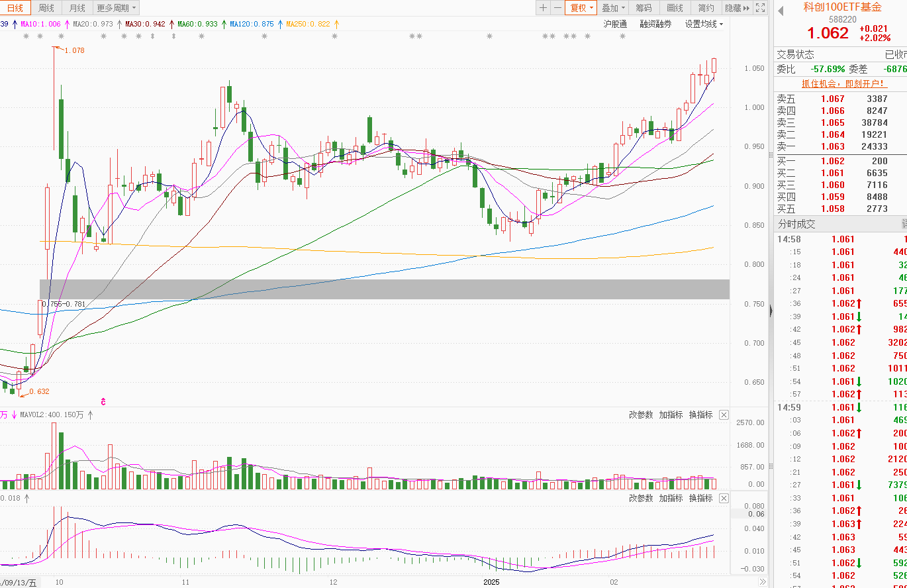Zoom out chart with minus icon
The height and width of the screenshot is (588, 907).
557,8
